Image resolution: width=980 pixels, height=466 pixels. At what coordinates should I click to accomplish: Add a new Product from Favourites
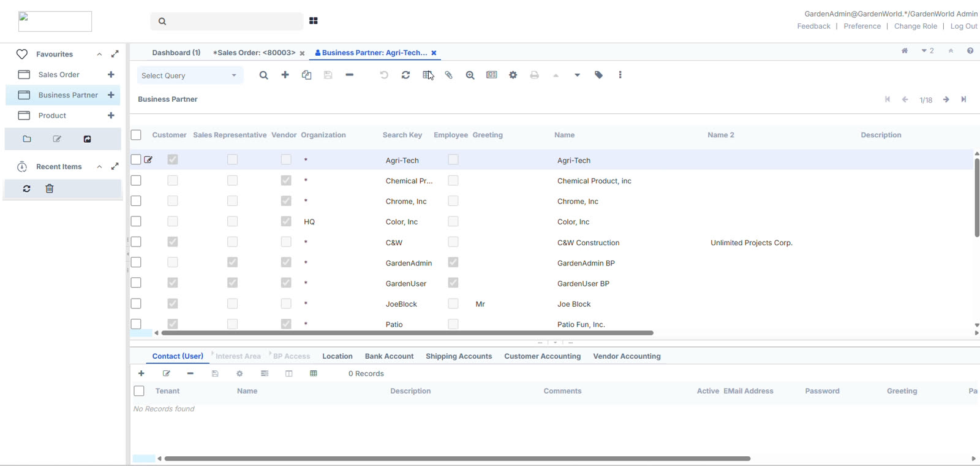click(111, 115)
